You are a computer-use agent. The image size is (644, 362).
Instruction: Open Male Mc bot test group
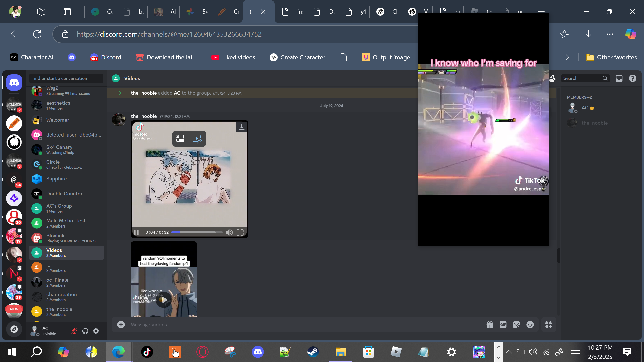point(66,223)
